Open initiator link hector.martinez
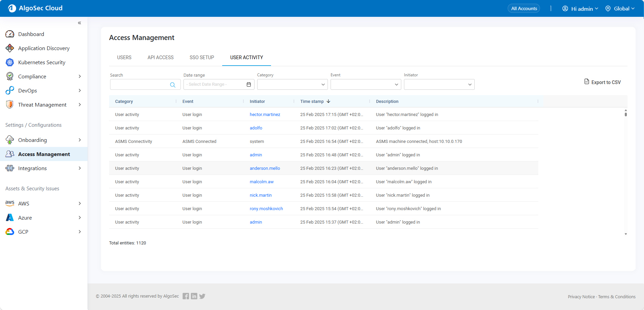This screenshot has width=644, height=310. click(x=265, y=114)
